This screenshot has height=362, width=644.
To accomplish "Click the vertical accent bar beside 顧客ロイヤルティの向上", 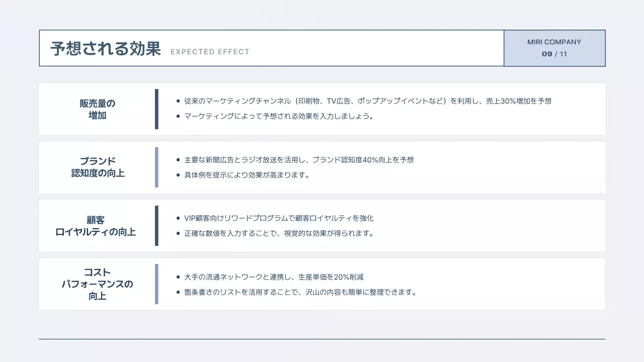I will tap(156, 225).
